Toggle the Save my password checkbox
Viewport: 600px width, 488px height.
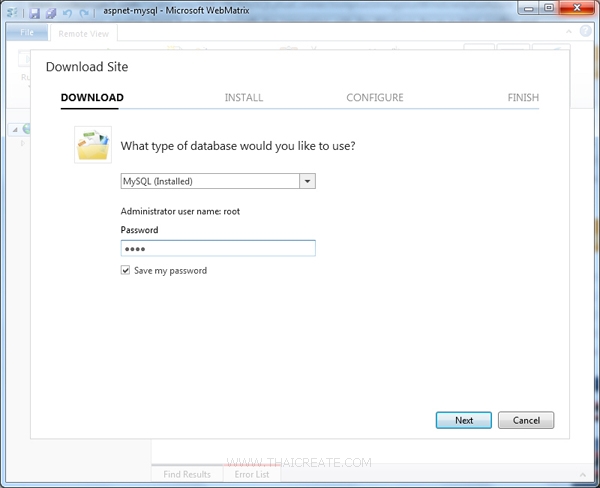tap(125, 270)
